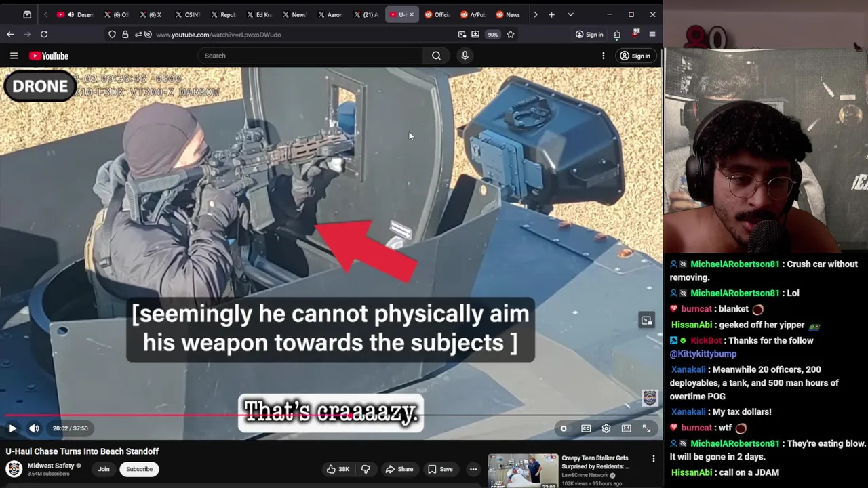Dislike the video thumbs down
868x488 pixels.
[x=366, y=469]
